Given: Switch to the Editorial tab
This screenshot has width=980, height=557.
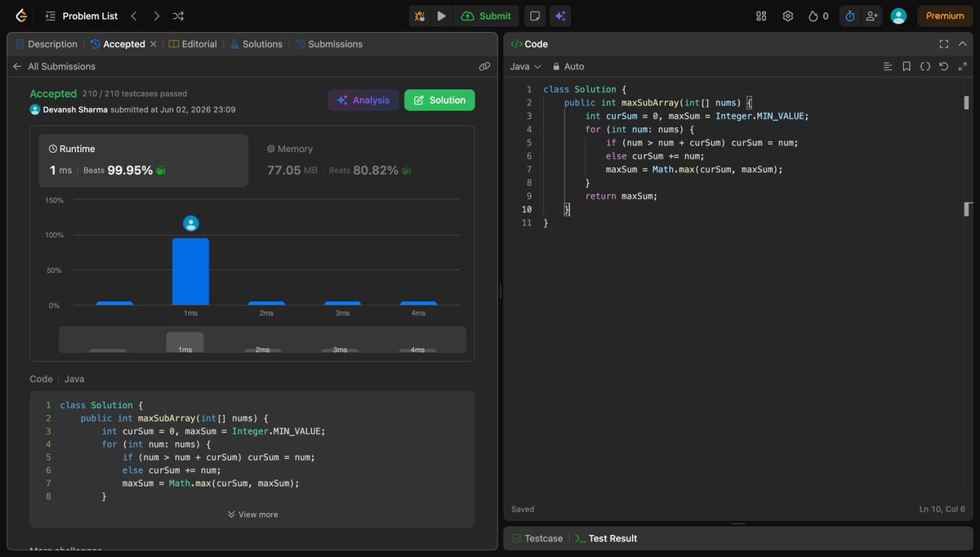Looking at the screenshot, I should 193,44.
